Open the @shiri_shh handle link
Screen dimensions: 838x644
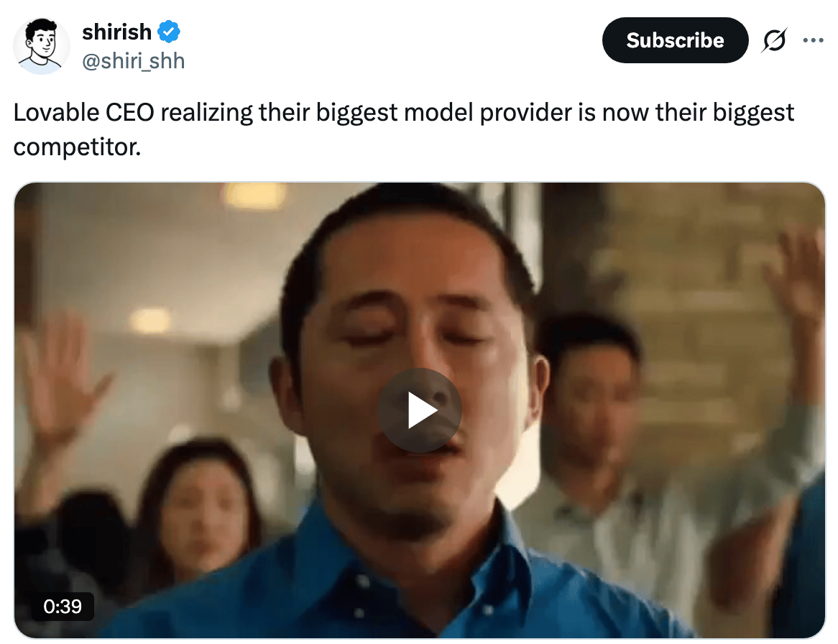pos(133,61)
